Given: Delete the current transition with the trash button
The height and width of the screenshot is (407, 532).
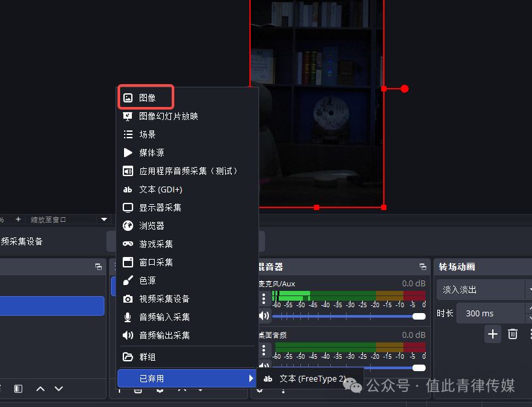Looking at the screenshot, I should 514,334.
